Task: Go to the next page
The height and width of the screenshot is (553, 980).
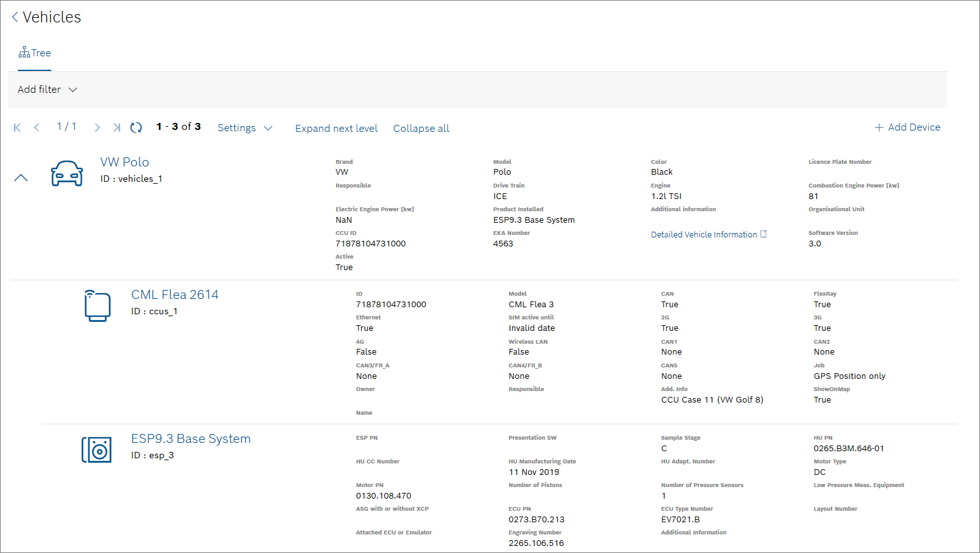Action: point(97,128)
